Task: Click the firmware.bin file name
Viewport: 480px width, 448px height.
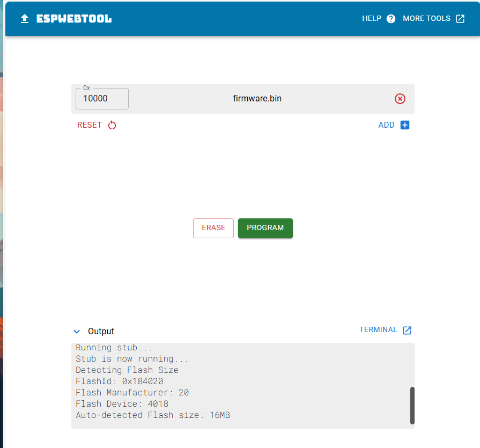Action: [x=257, y=99]
